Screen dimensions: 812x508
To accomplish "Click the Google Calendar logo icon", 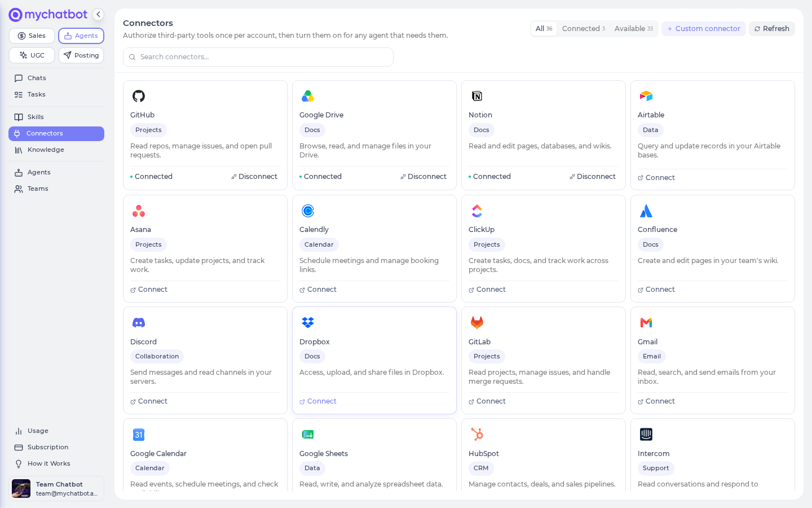I will (139, 435).
